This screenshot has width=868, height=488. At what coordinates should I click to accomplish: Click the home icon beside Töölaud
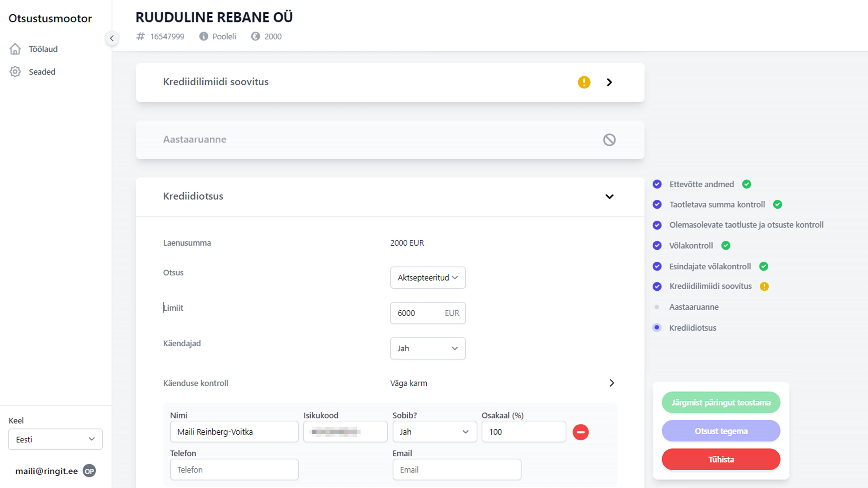click(x=15, y=49)
